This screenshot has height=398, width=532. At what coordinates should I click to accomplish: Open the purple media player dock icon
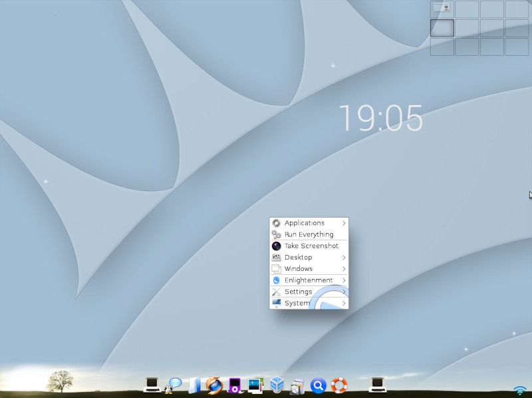tap(234, 384)
